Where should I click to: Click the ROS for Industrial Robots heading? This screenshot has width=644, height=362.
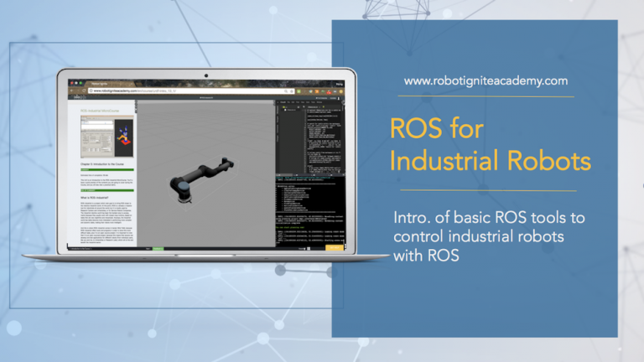[x=491, y=144]
